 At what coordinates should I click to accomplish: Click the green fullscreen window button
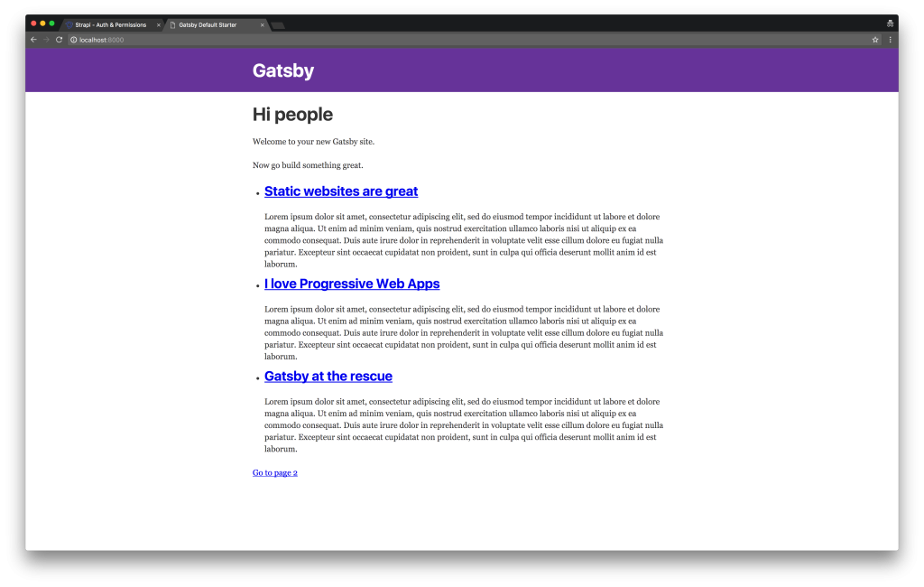coord(51,23)
